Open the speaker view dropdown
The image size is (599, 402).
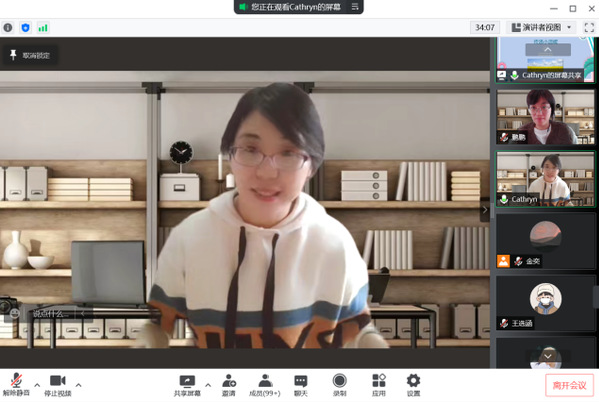[542, 28]
